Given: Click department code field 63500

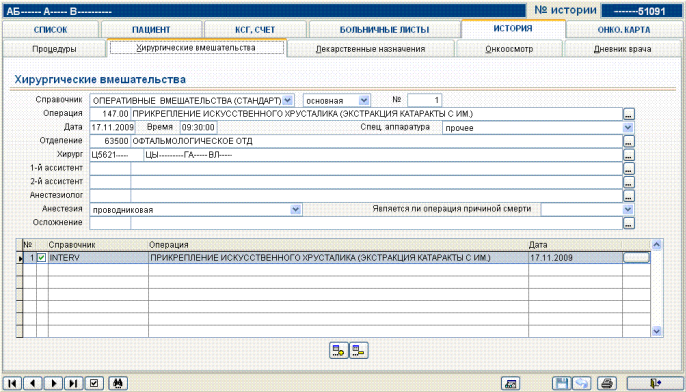Looking at the screenshot, I should (110, 141).
